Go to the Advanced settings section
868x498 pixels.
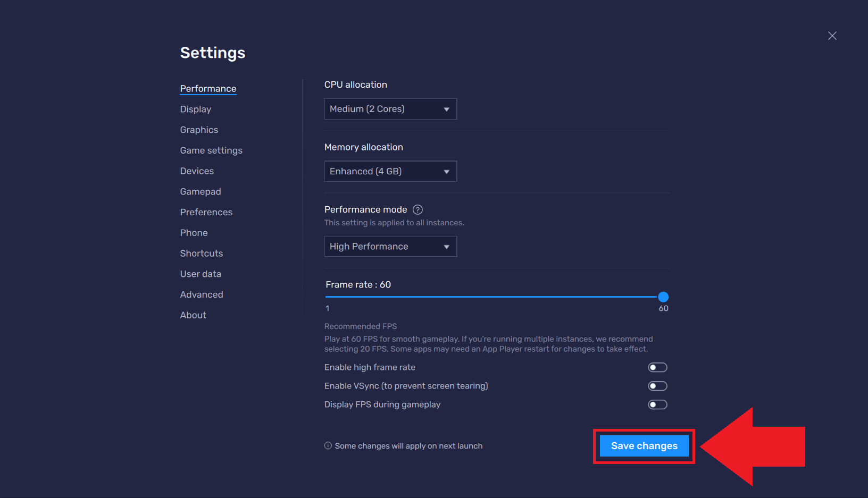(202, 294)
